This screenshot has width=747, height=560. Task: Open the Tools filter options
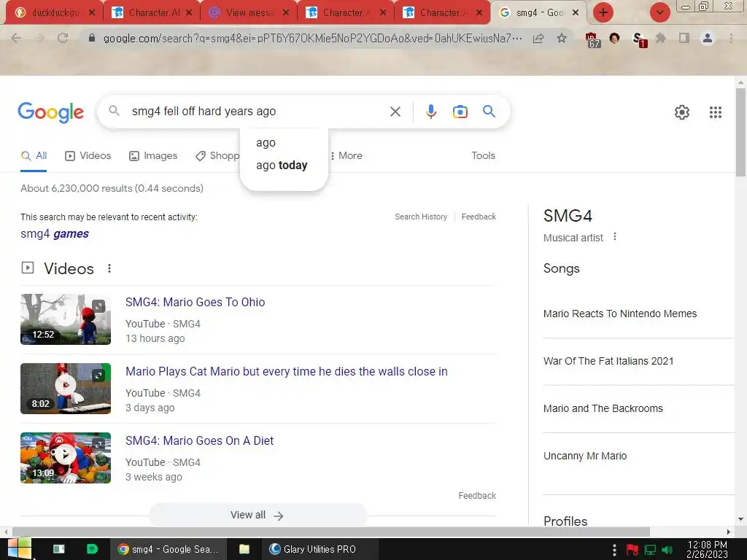(483, 156)
